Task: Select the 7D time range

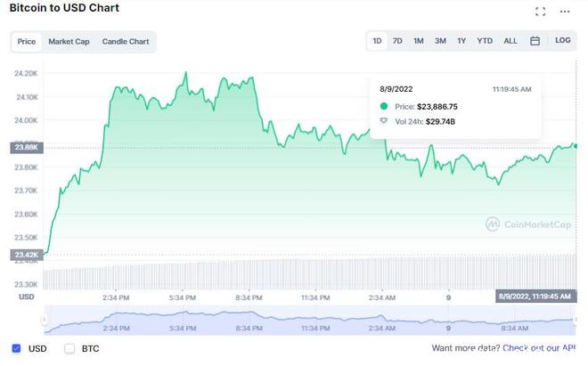Action: 398,41
